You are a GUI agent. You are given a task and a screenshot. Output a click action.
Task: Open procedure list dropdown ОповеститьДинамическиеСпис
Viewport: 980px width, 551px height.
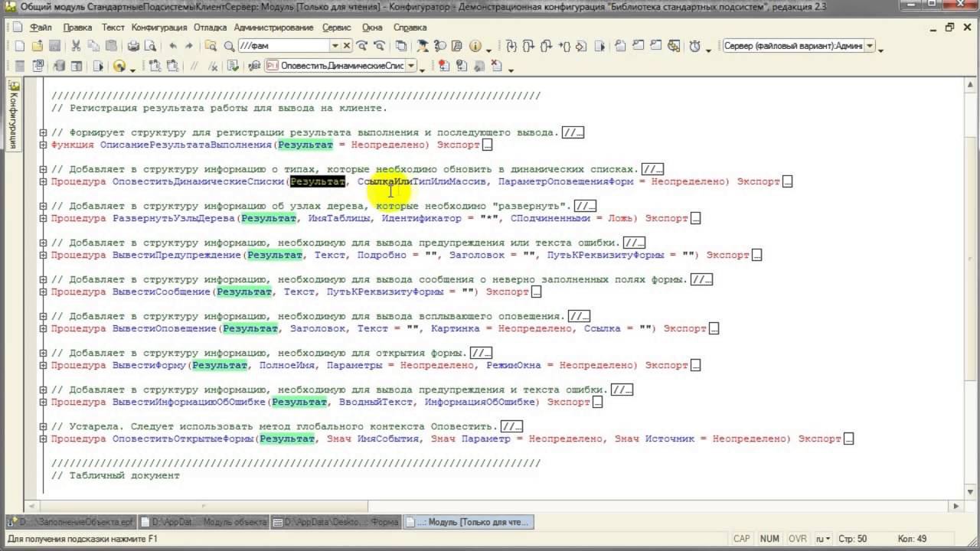(411, 66)
